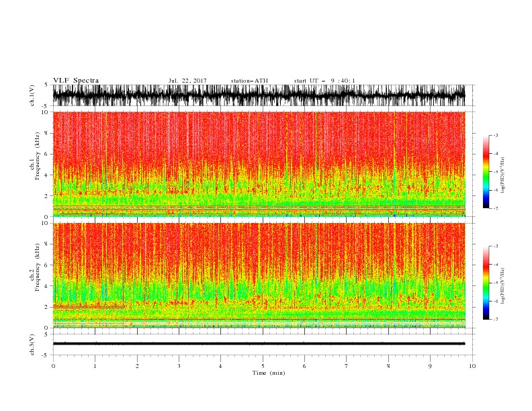Click the ch.1 waveform plot
The width and height of the screenshot is (532, 411).
[259, 95]
